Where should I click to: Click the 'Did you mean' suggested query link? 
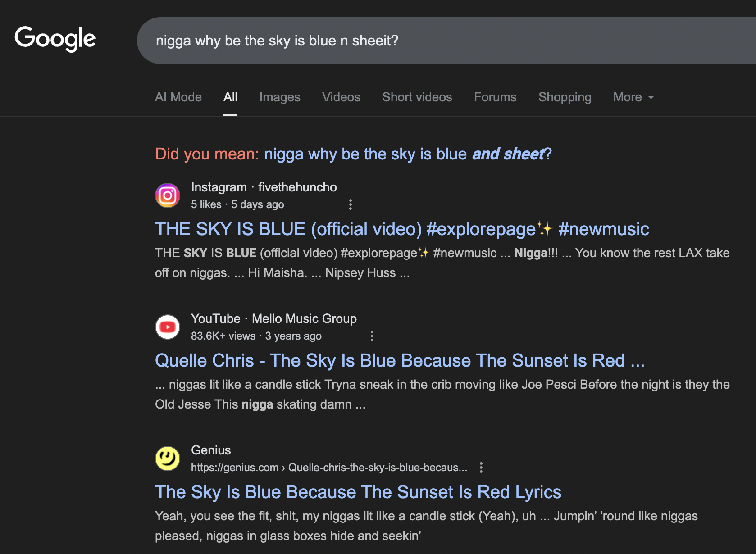[x=407, y=154]
